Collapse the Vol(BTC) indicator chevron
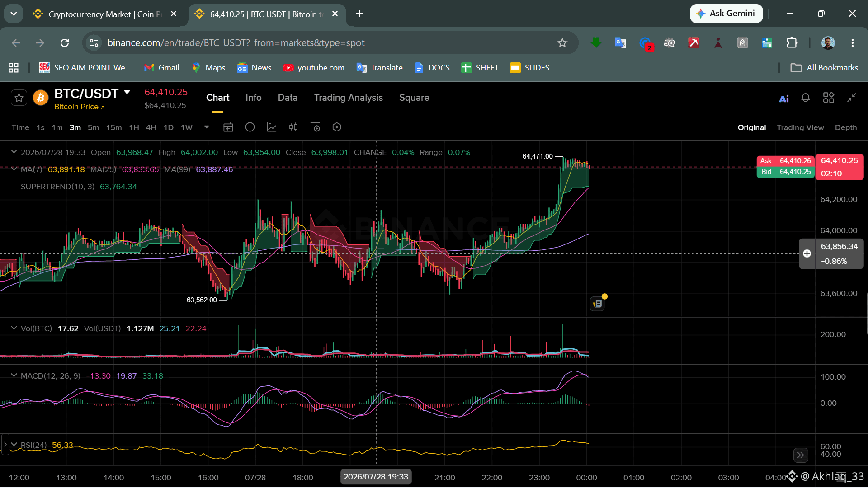 click(14, 328)
